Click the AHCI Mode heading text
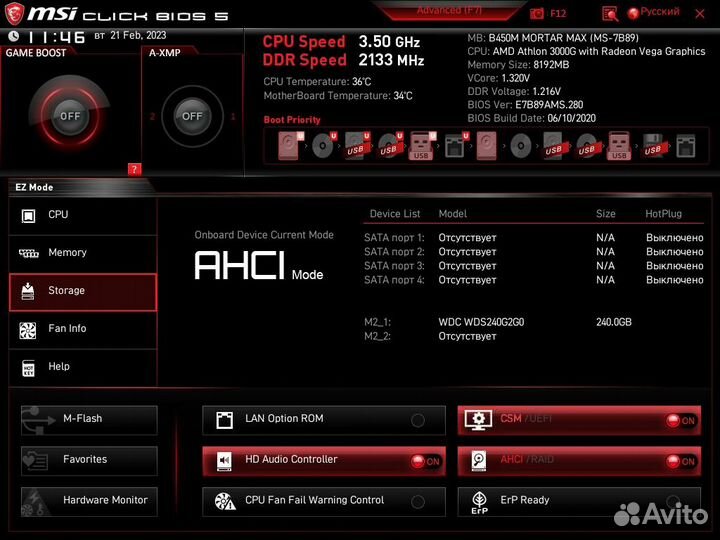 point(259,266)
